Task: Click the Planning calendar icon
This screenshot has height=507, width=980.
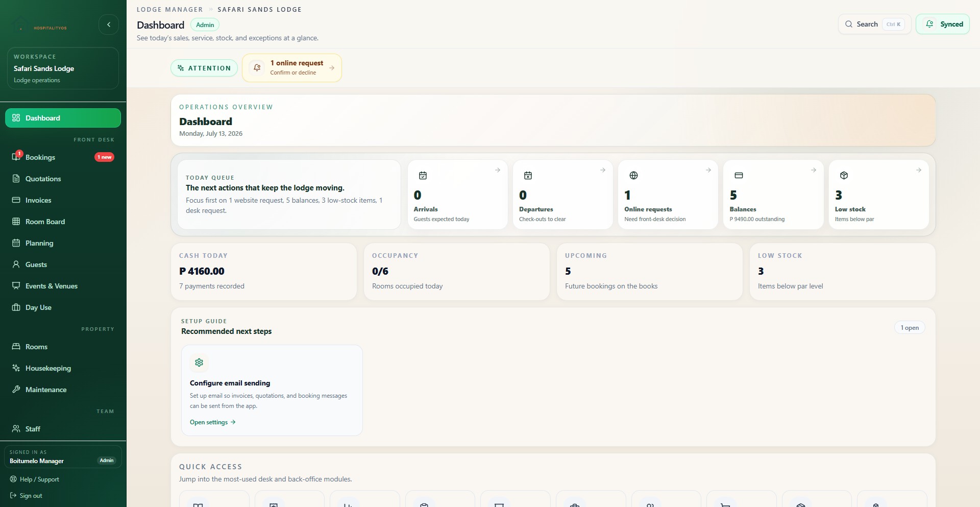Action: coord(16,243)
